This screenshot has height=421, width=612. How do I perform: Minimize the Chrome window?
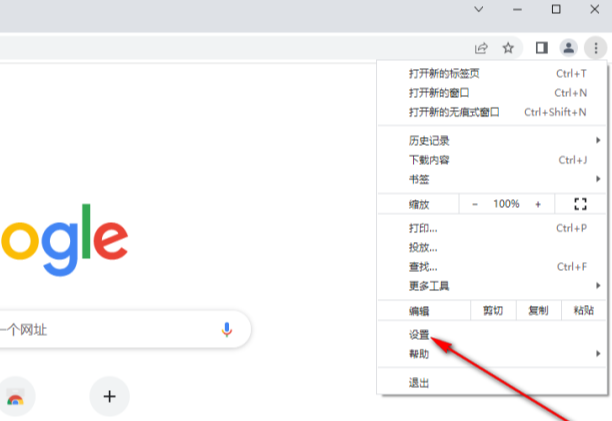[517, 9]
